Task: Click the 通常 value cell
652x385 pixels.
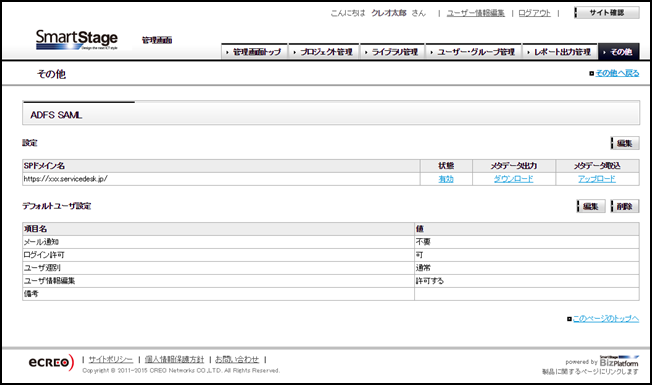Action: pyautogui.click(x=526, y=268)
